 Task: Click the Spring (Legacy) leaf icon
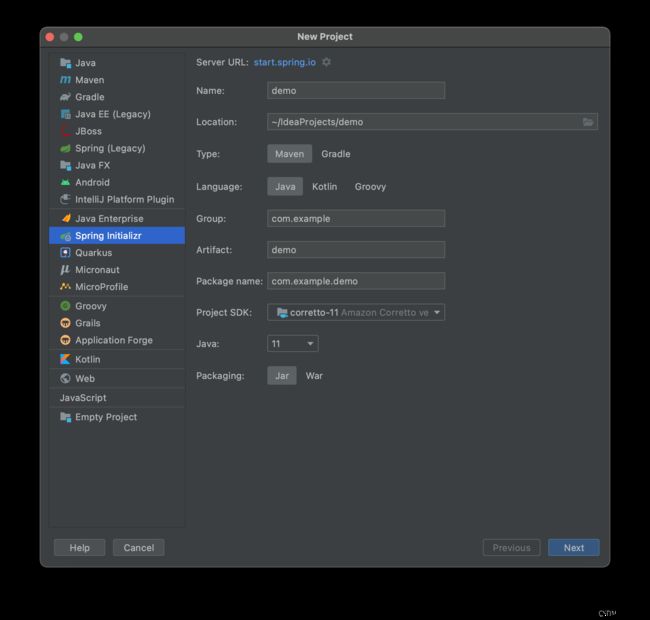[65, 148]
